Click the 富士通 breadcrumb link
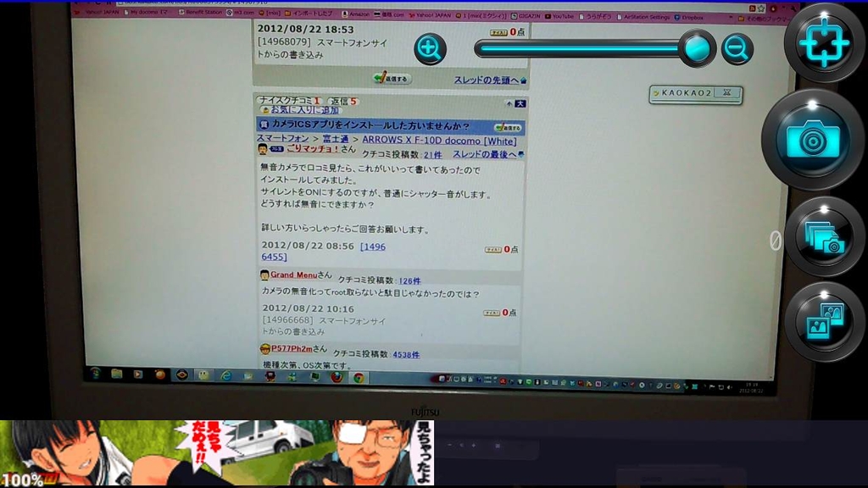 coord(336,139)
